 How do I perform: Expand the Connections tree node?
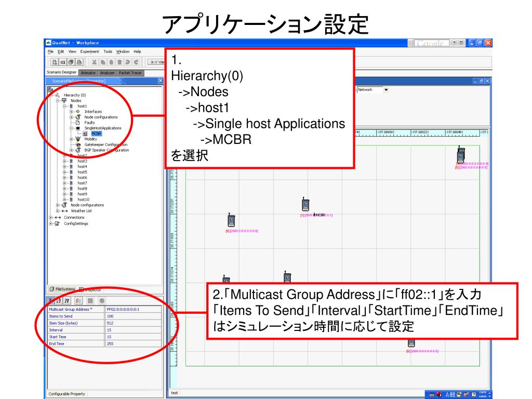click(x=51, y=218)
